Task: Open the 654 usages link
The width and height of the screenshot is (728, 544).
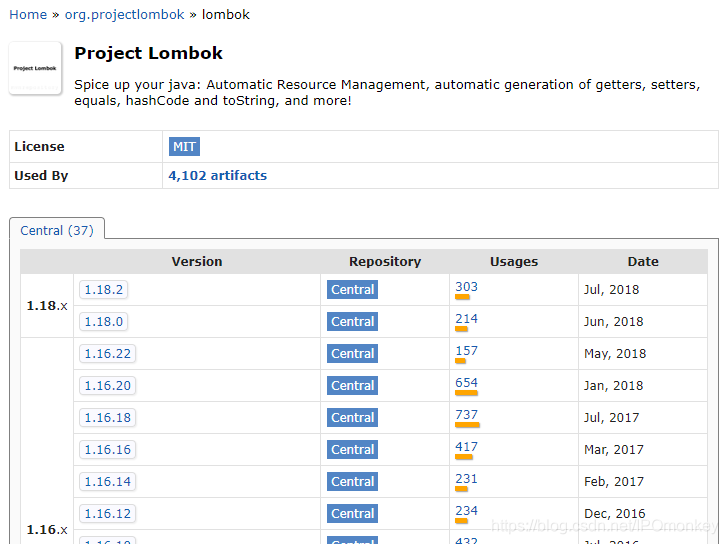Action: pyautogui.click(x=466, y=383)
